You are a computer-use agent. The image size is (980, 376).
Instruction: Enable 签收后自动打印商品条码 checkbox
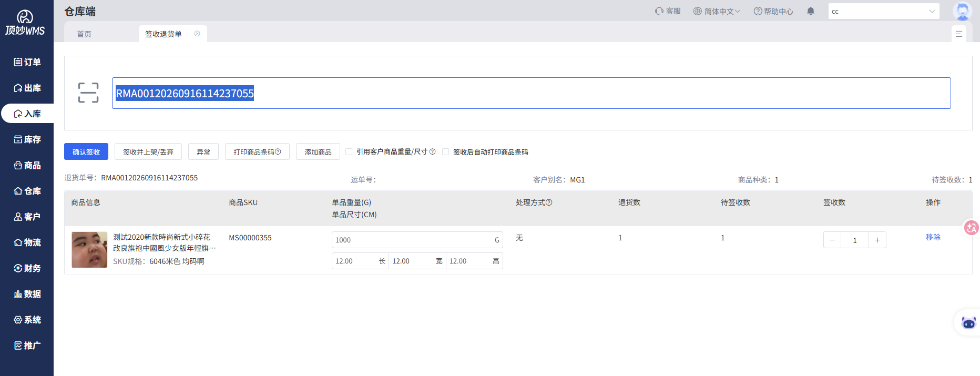pos(446,152)
